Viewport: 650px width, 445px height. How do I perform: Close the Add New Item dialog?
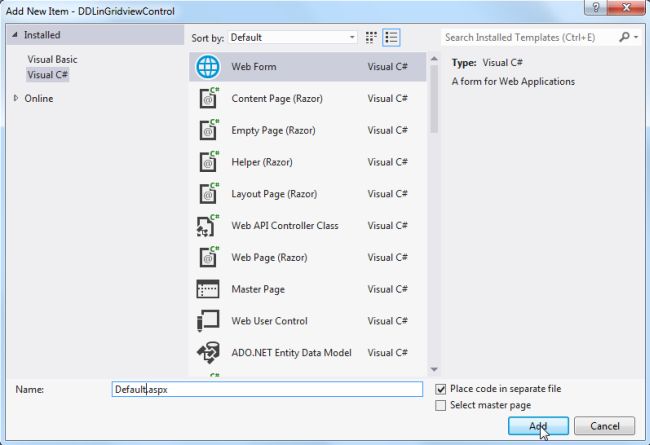(x=626, y=7)
